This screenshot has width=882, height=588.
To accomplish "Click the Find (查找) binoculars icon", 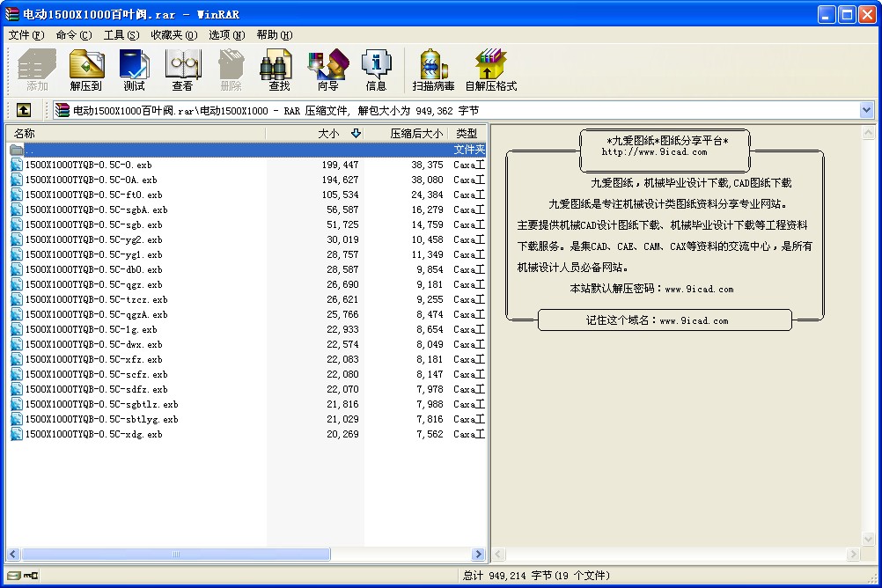I will (279, 70).
